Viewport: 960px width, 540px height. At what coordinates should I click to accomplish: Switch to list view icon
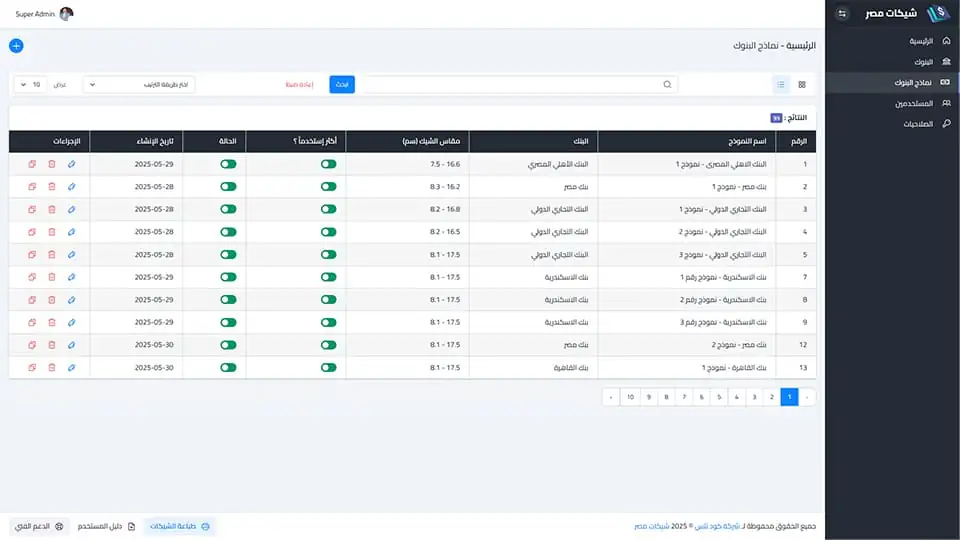[781, 84]
